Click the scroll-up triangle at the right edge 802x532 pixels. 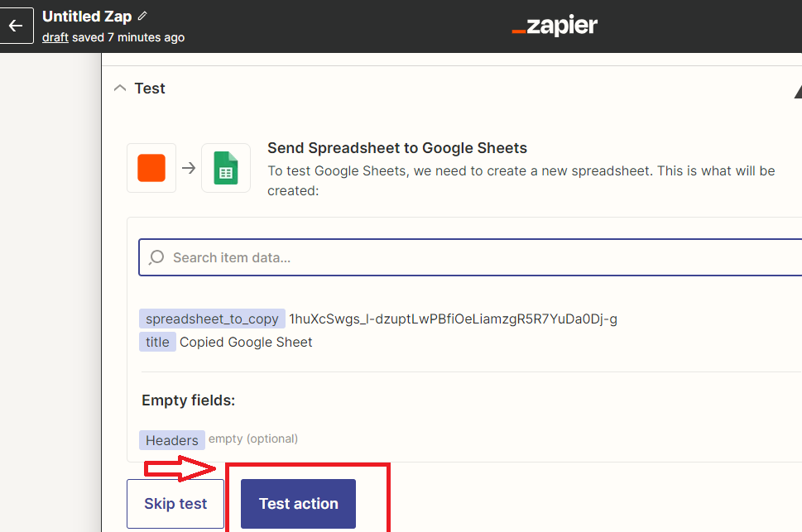[x=798, y=92]
